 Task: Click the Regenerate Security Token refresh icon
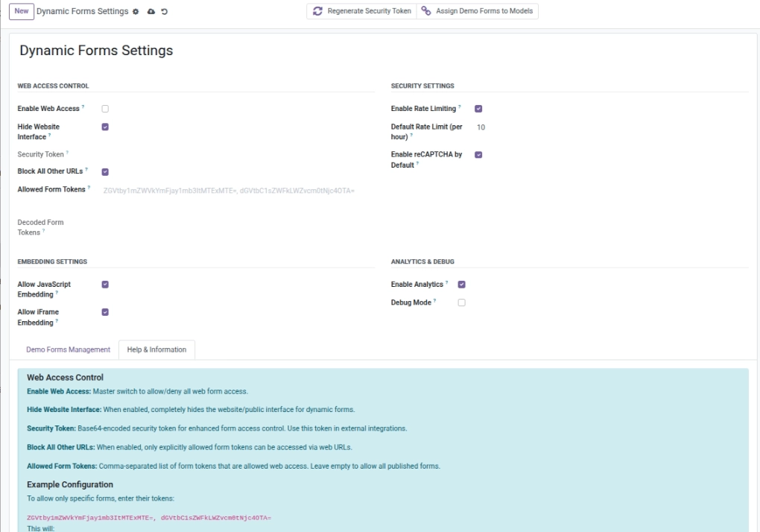coord(317,11)
